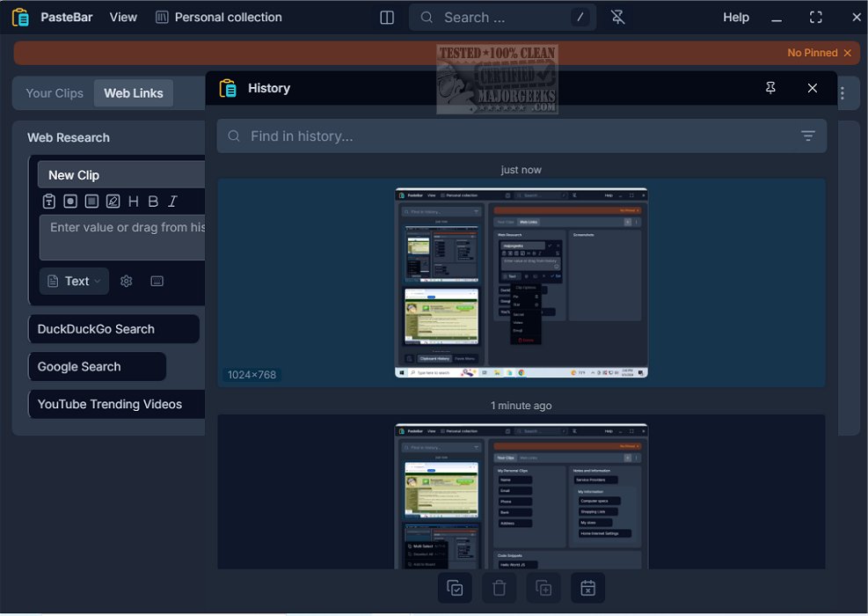Image resolution: width=868 pixels, height=616 pixels.
Task: Open the Help menu
Action: point(736,18)
